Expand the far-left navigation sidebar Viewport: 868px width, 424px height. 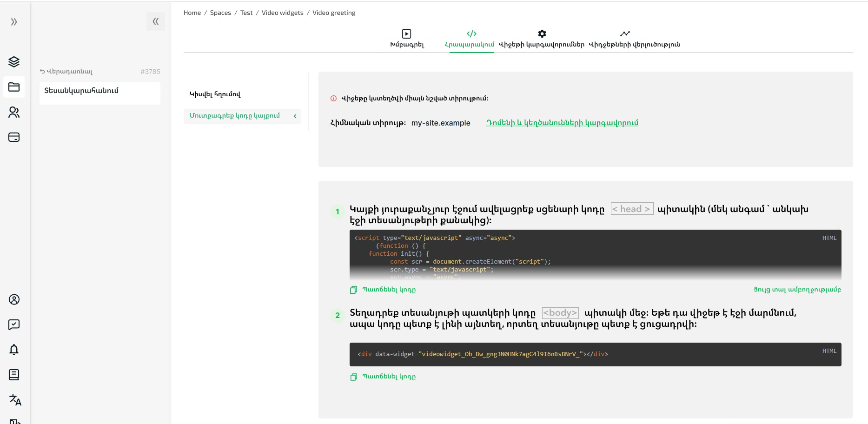point(14,22)
